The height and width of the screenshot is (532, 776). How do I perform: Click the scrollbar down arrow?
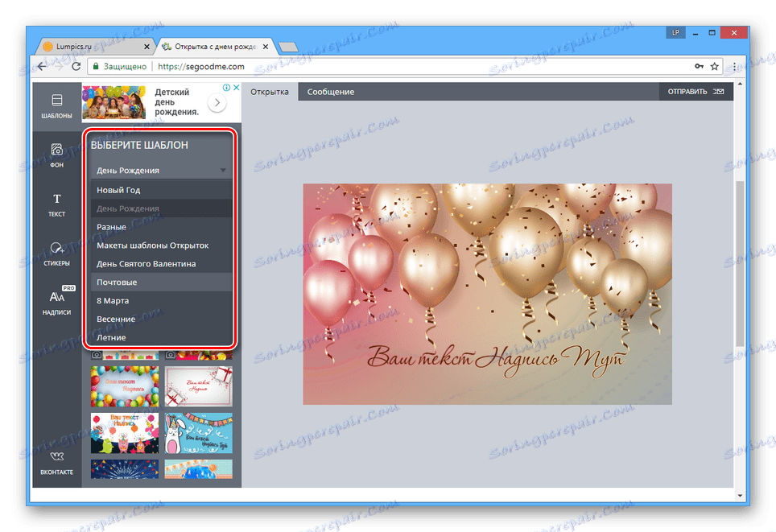(740, 495)
